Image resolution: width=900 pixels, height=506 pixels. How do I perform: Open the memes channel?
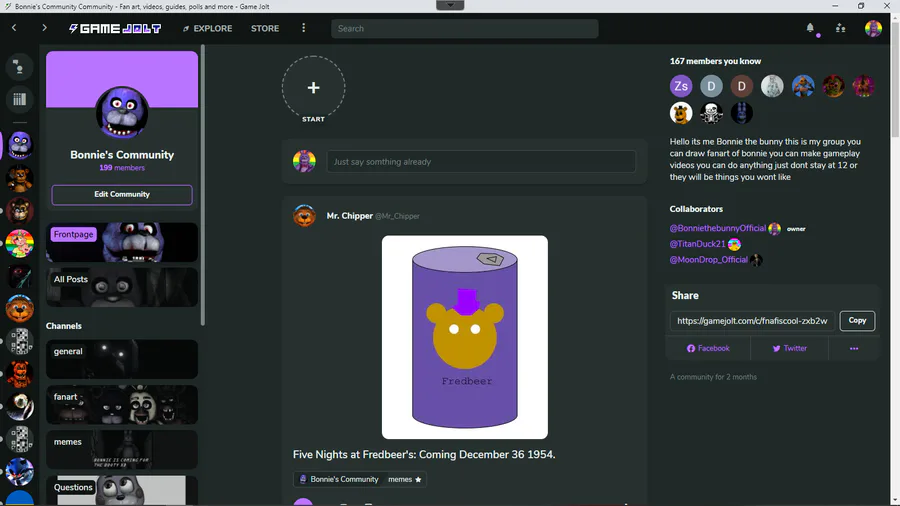(x=122, y=450)
